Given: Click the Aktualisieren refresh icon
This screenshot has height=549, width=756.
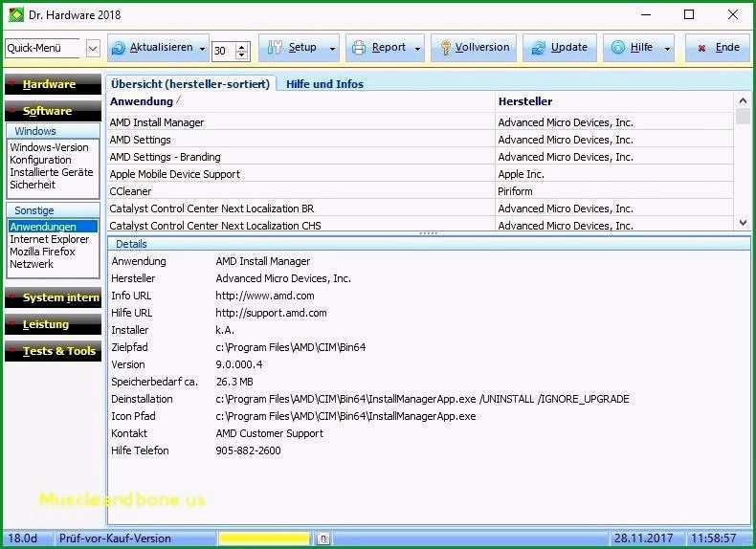Looking at the screenshot, I should tap(118, 48).
